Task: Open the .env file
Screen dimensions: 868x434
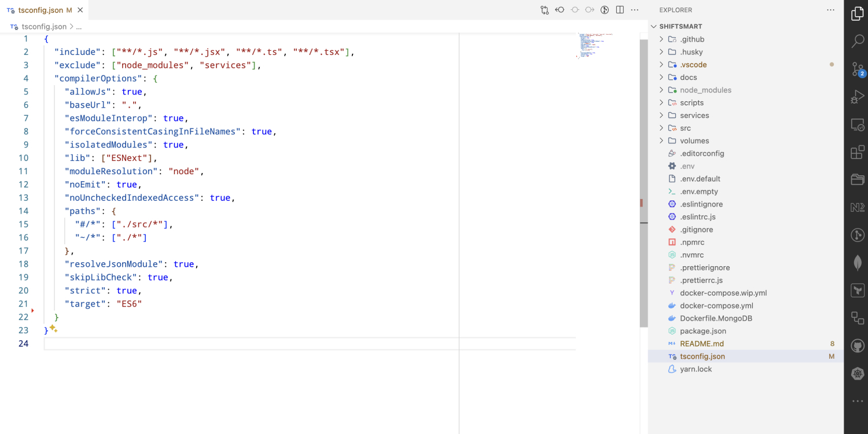Action: coord(746,166)
